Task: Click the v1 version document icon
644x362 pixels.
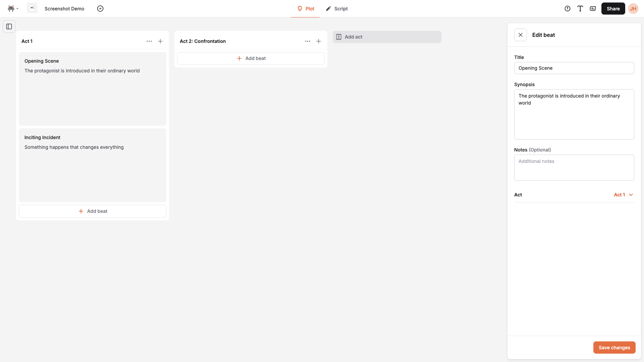Action: point(32,8)
